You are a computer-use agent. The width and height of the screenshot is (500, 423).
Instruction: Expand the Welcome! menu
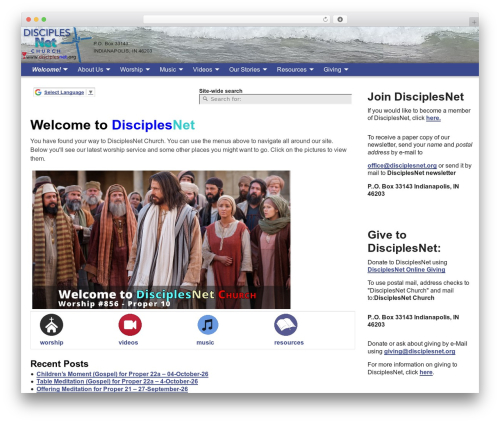[50, 69]
